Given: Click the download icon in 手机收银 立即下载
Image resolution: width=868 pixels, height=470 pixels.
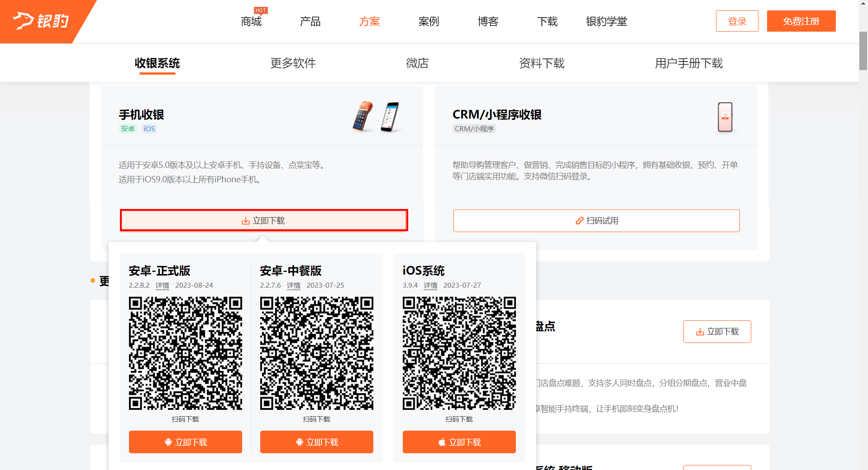Looking at the screenshot, I should pyautogui.click(x=246, y=221).
